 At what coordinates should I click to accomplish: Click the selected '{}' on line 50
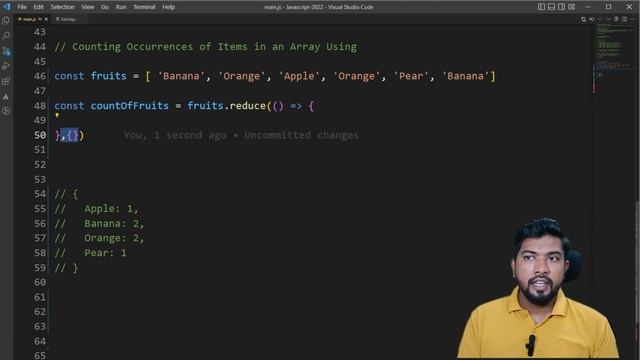73,135
